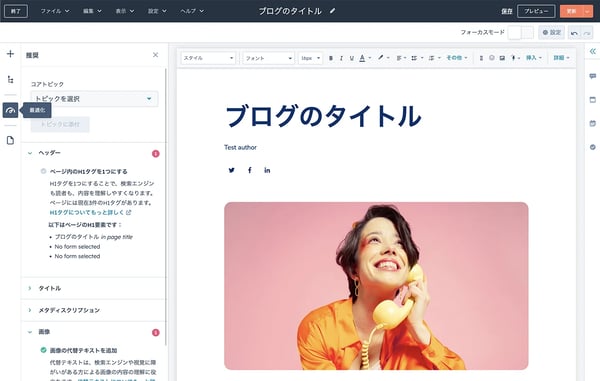Select the optimize gauge icon in sidebar

tap(10, 110)
